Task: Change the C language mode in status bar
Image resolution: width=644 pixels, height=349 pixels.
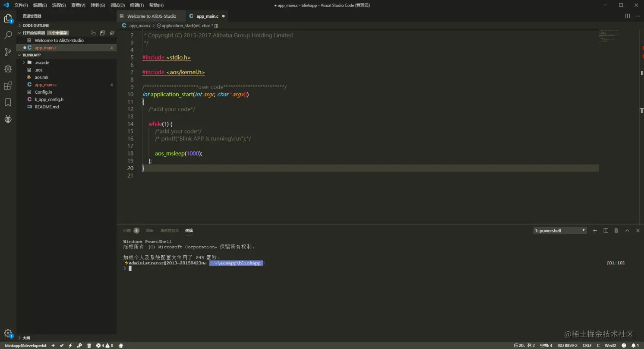Action: [x=598, y=346]
